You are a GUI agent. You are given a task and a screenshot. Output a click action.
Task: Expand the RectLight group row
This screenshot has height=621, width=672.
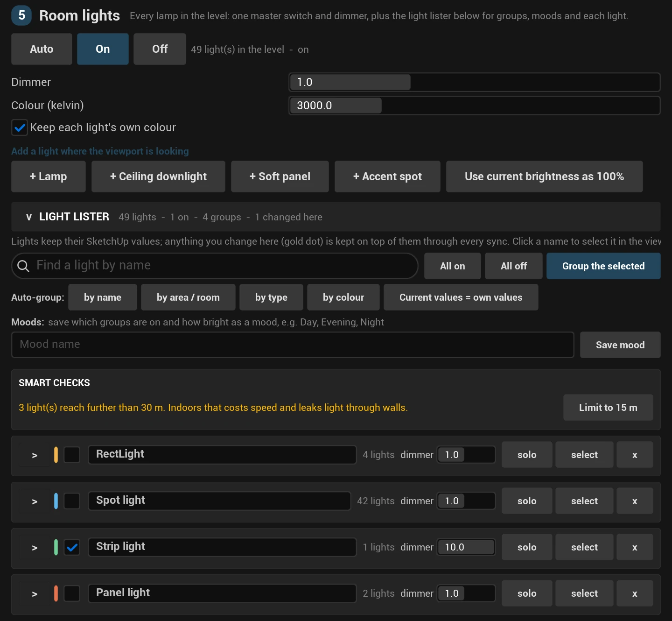(35, 455)
